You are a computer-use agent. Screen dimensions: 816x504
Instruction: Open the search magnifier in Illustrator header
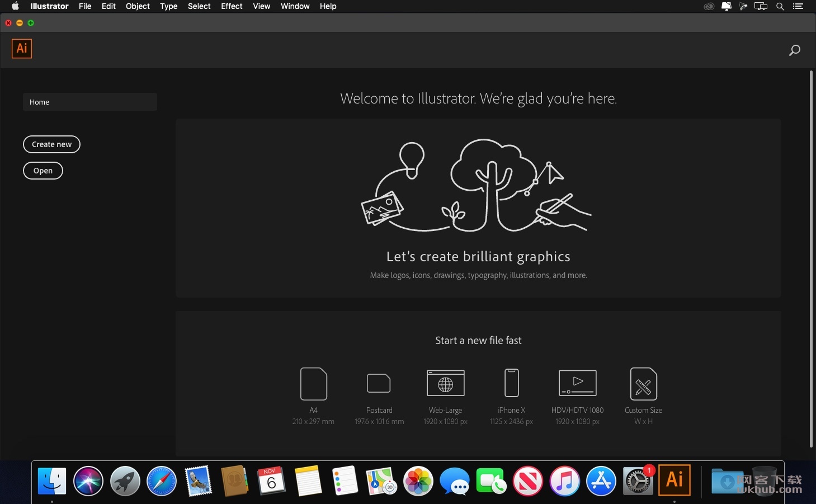coord(794,50)
